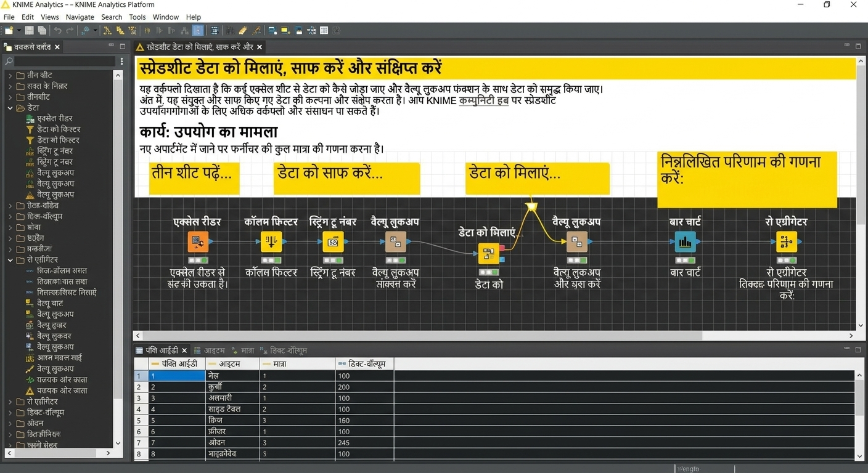Click the Undo arrow in toolbar
The width and height of the screenshot is (868, 473).
57,30
